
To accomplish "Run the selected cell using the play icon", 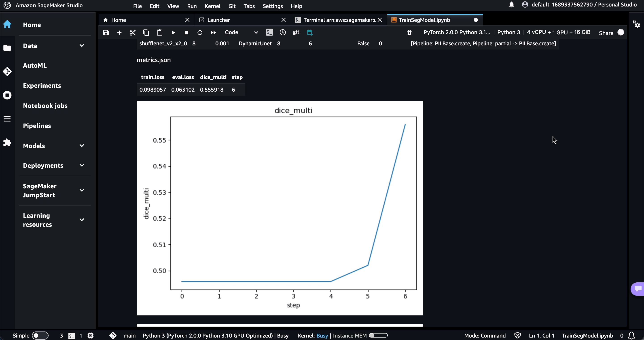I will (x=173, y=32).
